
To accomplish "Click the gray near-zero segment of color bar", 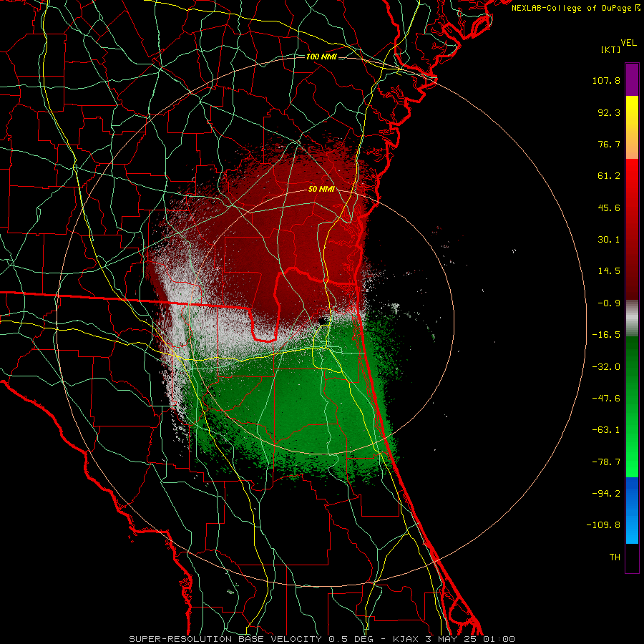I will (x=632, y=318).
